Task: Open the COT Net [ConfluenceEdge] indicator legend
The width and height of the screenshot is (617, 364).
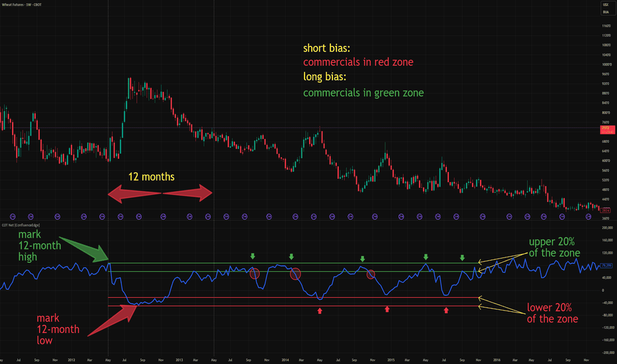Action: (21, 225)
